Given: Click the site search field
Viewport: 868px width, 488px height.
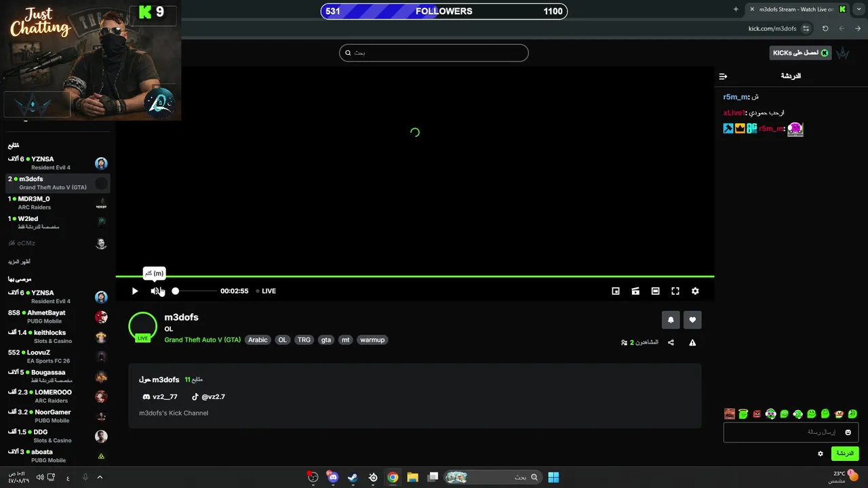Looking at the screenshot, I should tap(434, 53).
